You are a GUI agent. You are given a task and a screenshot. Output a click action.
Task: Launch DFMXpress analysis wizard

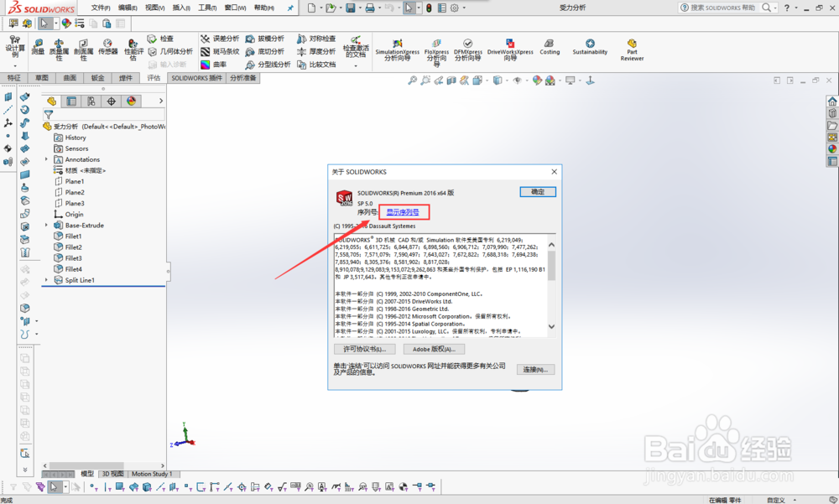coord(467,49)
